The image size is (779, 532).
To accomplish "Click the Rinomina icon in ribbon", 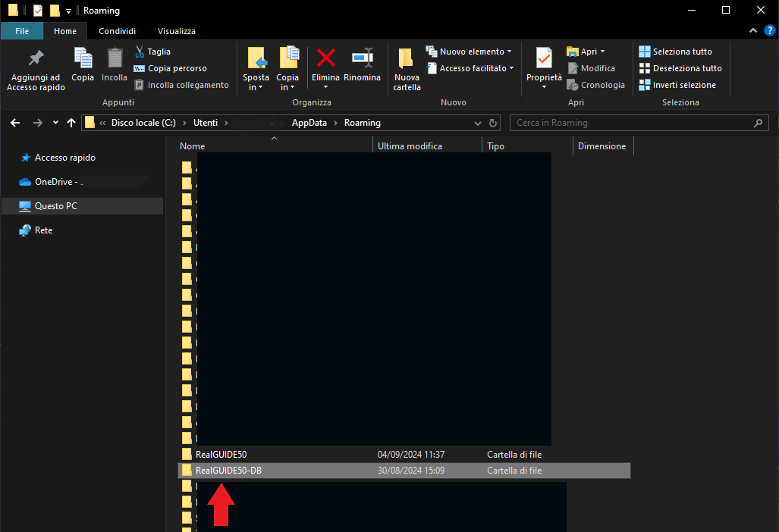I will click(362, 58).
